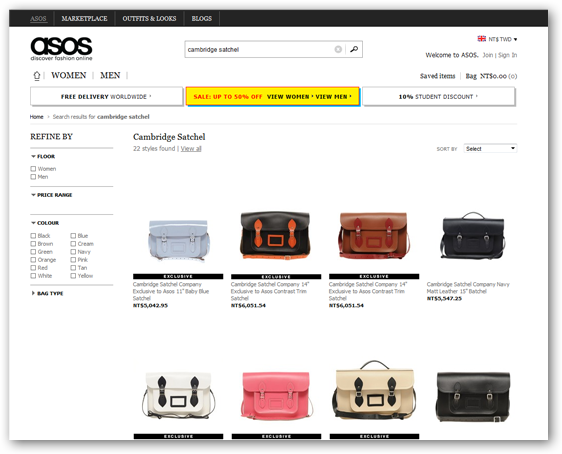Screen dimensions: 562x454
Task: Open the Bag NT$0.00 link
Action: pos(491,76)
